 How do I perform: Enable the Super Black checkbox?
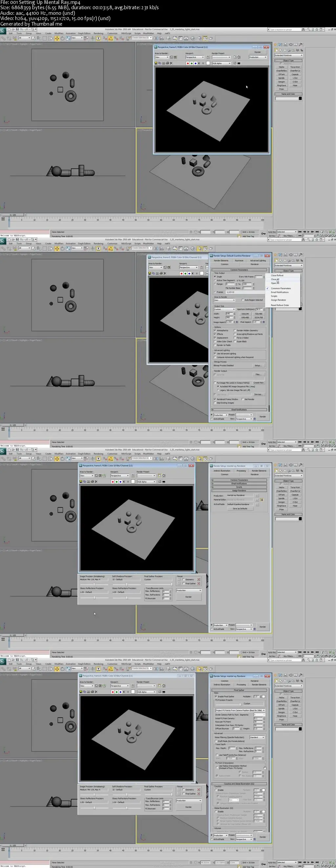(x=235, y=341)
